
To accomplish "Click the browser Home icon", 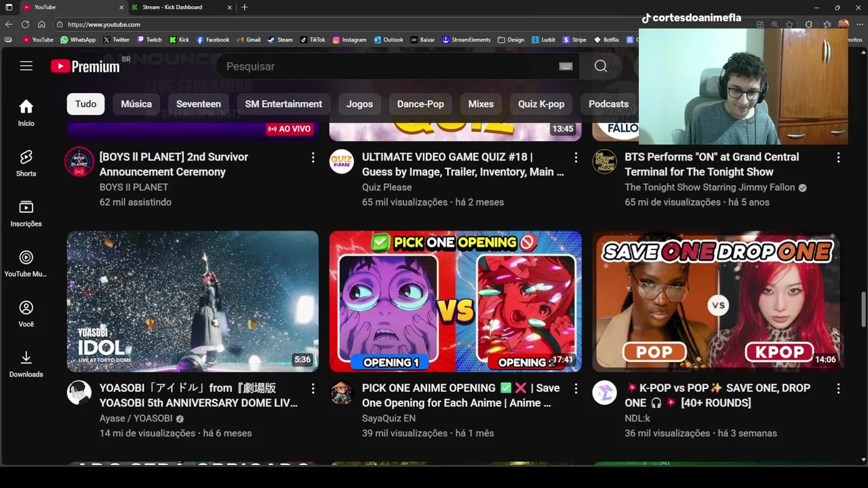I will point(41,24).
